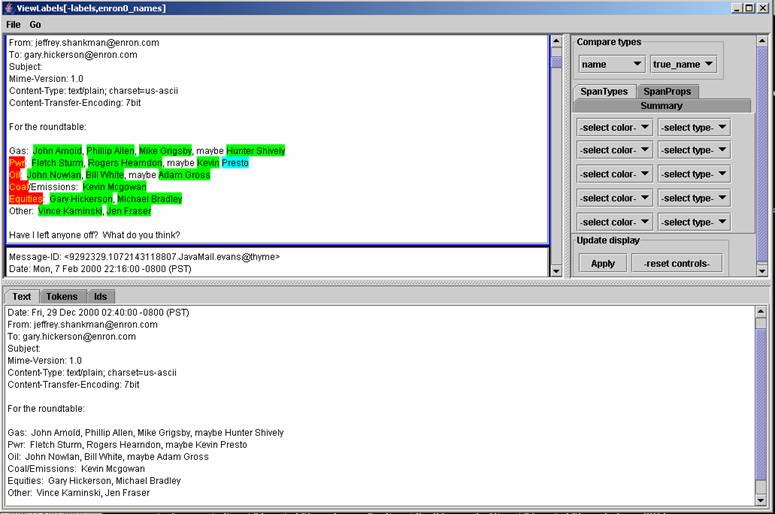Open the File menu

(13, 24)
